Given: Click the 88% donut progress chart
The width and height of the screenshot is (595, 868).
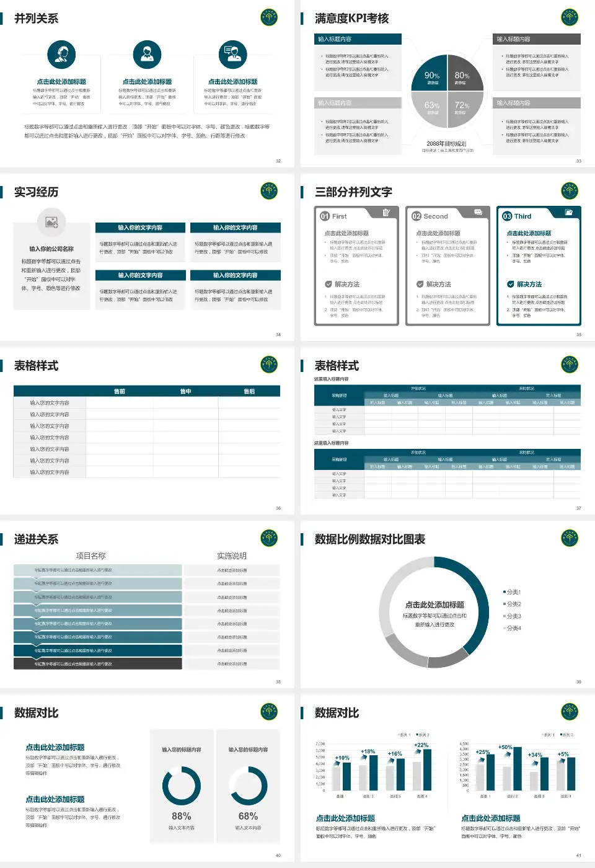Looking at the screenshot, I should [x=182, y=786].
